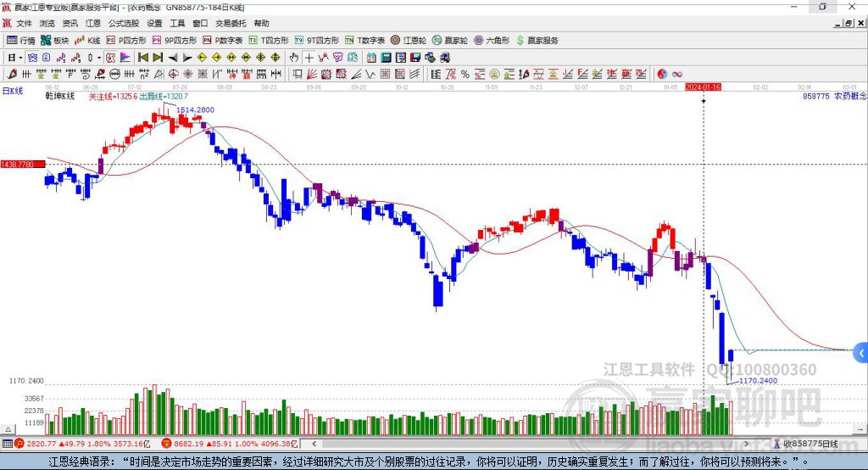Click the highlighted 2024-01-16 date marker
This screenshot has height=470, width=868.
coord(703,87)
